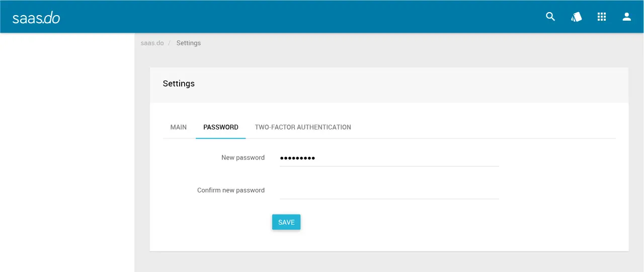Screen dimensions: 644x272
Task: Click the empty white left sidebar
Action: tap(67, 151)
